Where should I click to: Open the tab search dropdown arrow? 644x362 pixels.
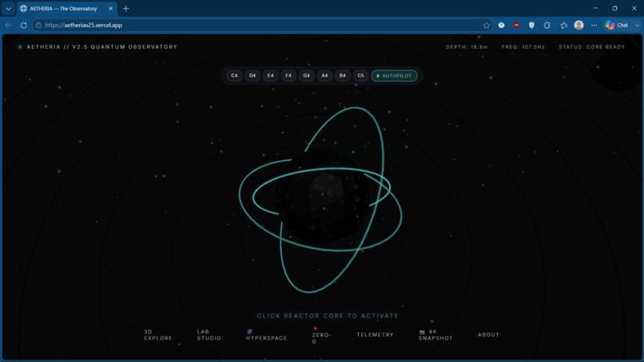coord(8,8)
